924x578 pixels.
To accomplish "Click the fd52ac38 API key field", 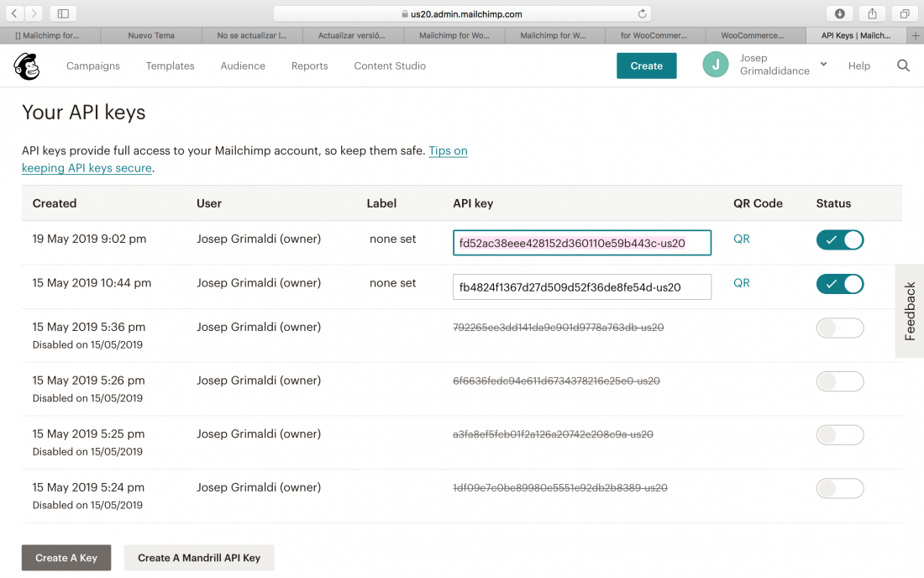I will [x=581, y=243].
